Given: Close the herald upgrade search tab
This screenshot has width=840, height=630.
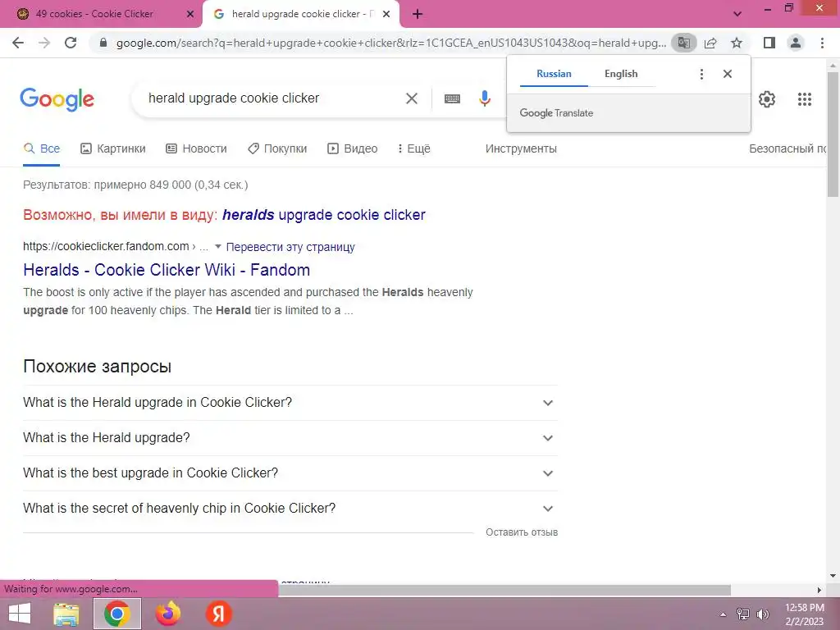Looking at the screenshot, I should [386, 15].
